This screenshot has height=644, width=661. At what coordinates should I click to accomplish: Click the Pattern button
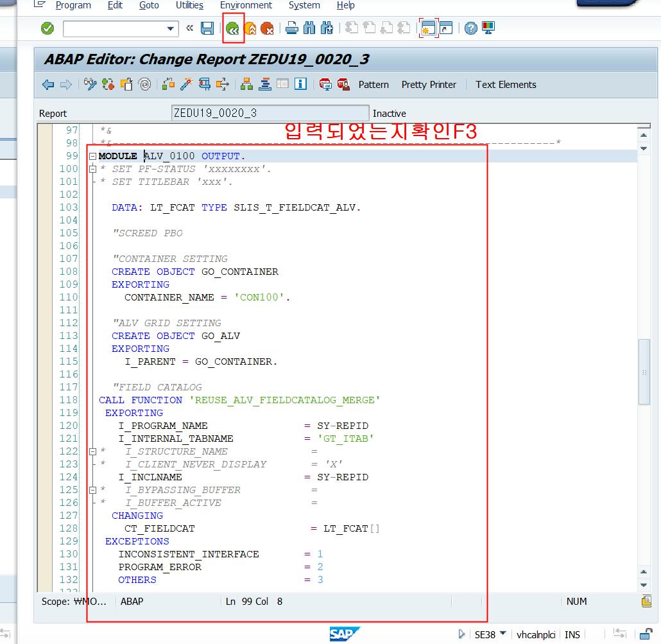[373, 85]
